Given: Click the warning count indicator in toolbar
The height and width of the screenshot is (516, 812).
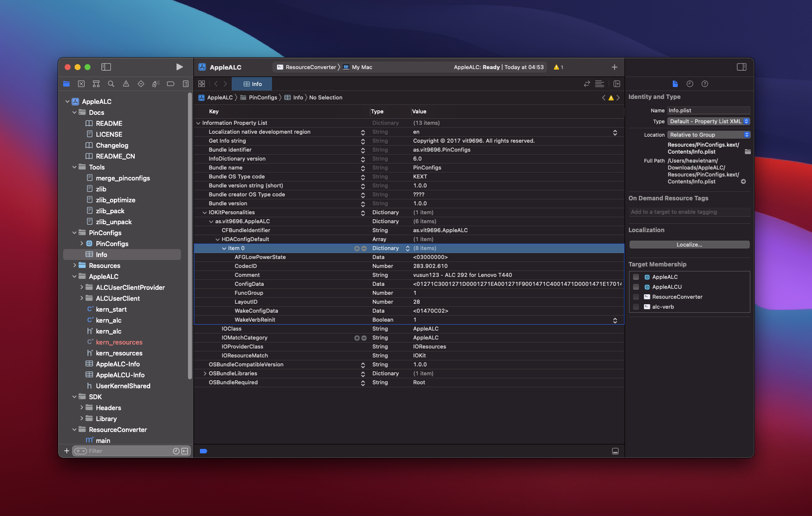Looking at the screenshot, I should (x=558, y=67).
